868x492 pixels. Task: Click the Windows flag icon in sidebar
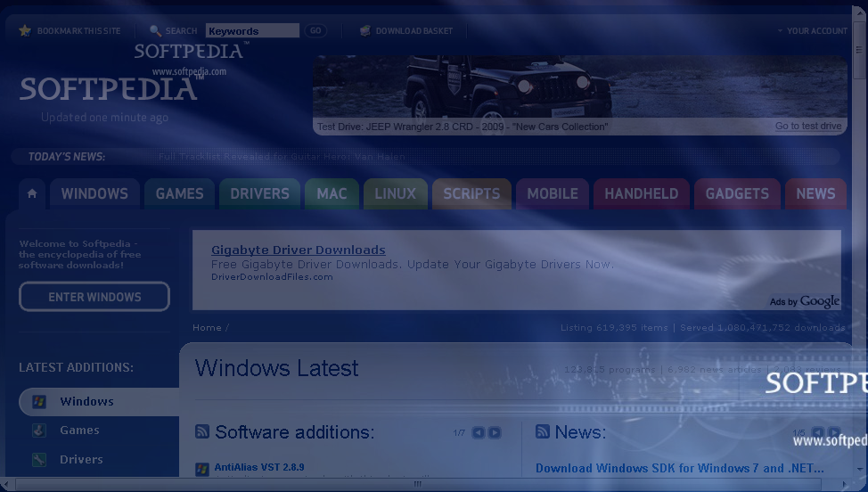pyautogui.click(x=39, y=401)
